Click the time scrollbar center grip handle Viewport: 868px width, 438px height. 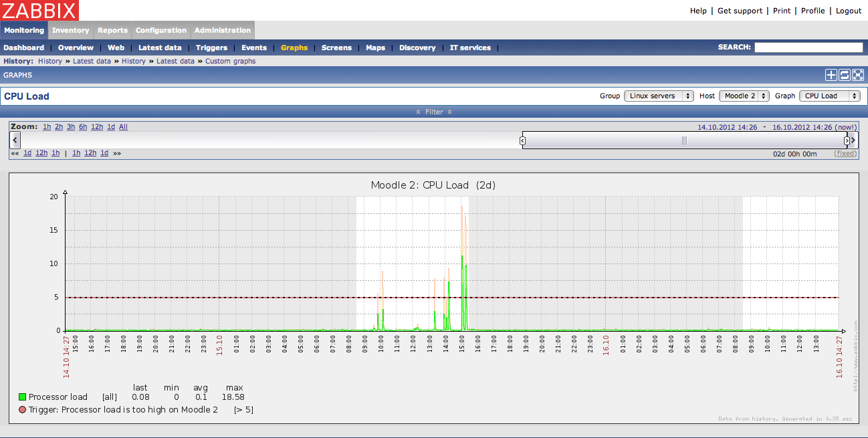(x=684, y=140)
